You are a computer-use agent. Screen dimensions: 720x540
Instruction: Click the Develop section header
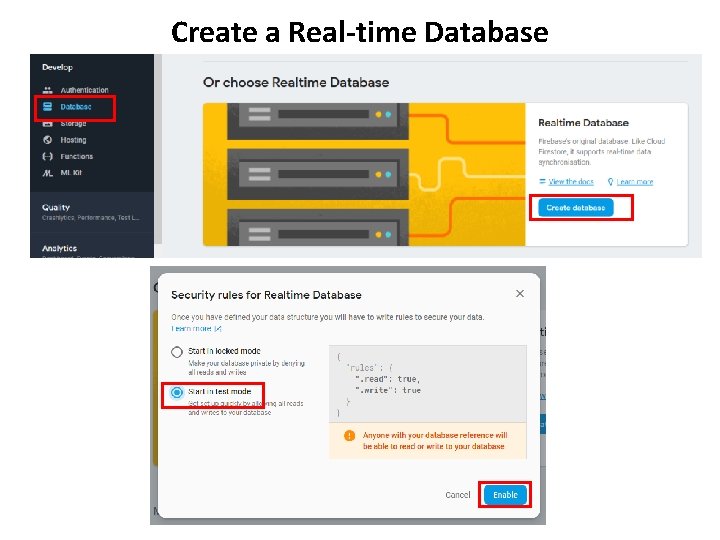click(57, 67)
